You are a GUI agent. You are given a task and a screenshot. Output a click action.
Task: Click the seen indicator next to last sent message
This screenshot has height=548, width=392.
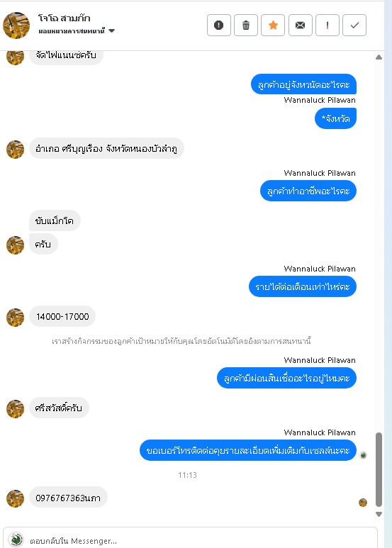pos(363,455)
